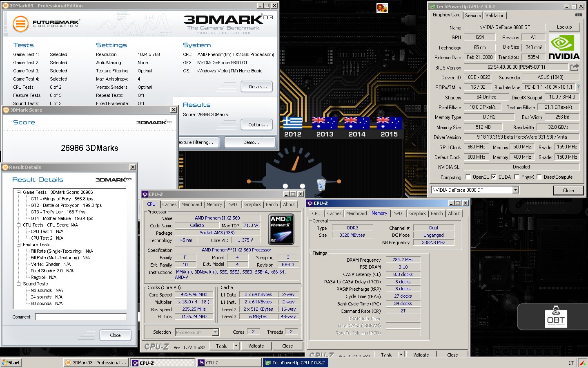Click the 3DMark Score window title icon
Image resolution: width=588 pixels, height=368 pixels.
click(6, 110)
